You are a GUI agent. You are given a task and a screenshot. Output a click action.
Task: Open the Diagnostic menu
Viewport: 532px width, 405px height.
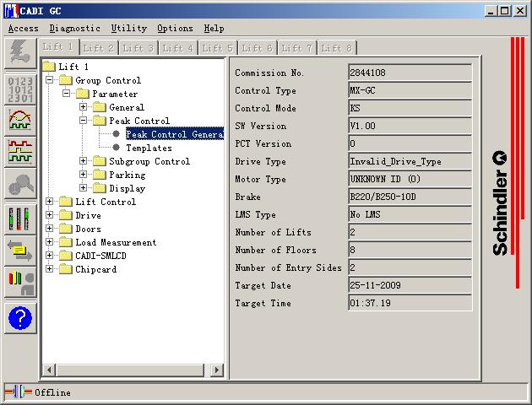tap(75, 29)
